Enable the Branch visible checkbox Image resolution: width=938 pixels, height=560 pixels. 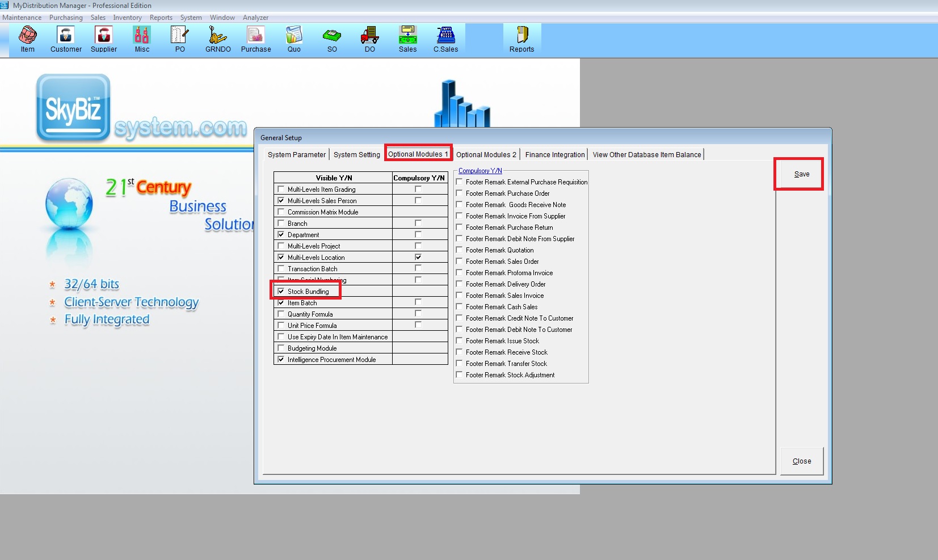coord(281,223)
